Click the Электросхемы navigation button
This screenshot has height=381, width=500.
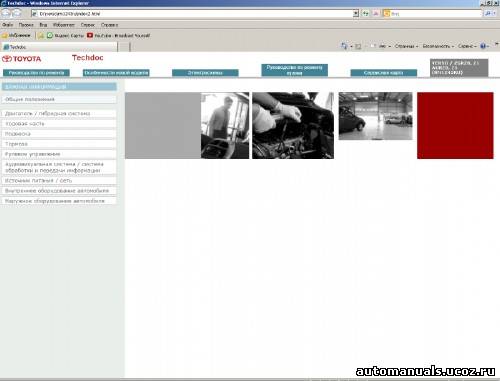[x=205, y=73]
